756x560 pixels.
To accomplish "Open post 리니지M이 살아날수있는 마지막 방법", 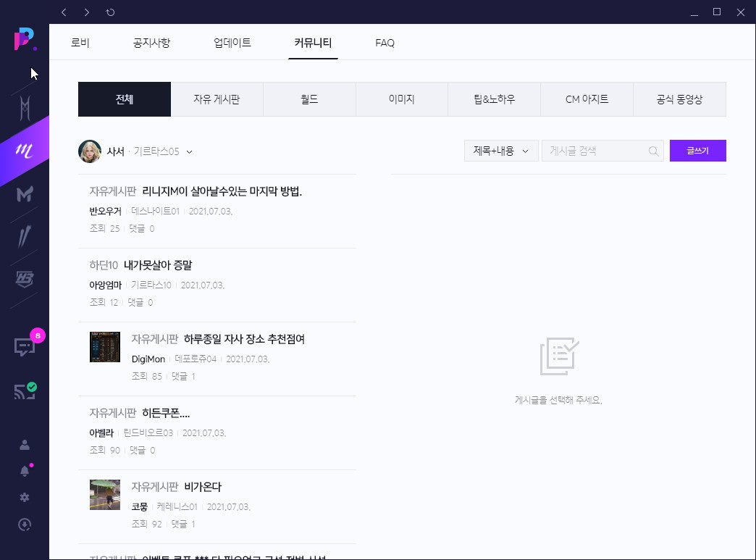I will click(222, 192).
